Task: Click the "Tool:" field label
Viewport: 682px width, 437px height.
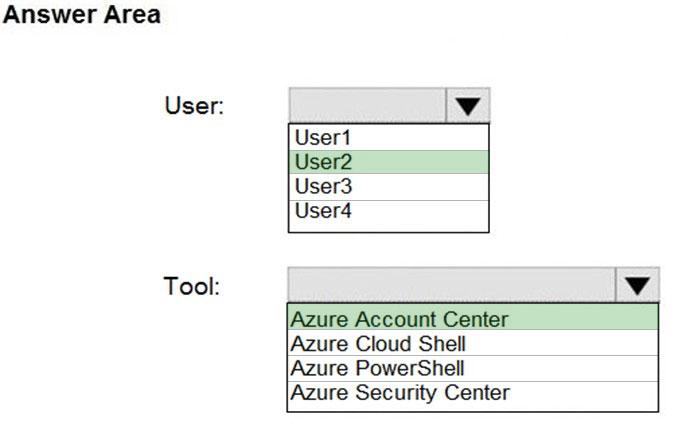Action: 192,286
